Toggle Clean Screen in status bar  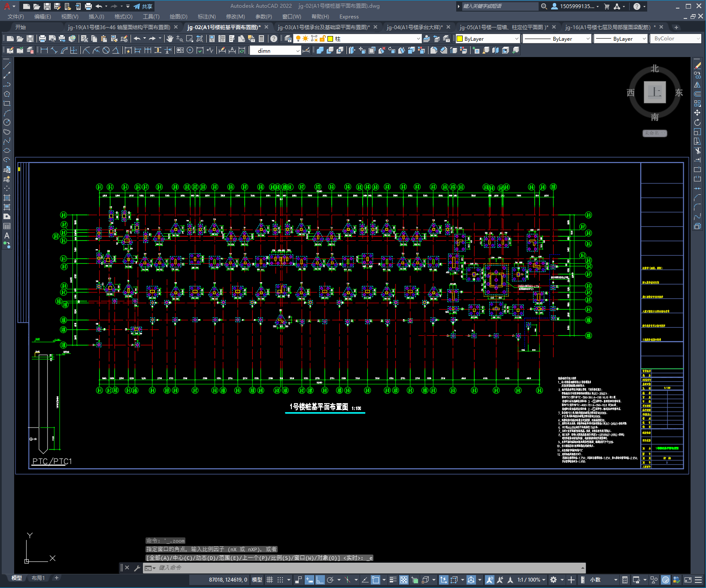[x=688, y=580]
